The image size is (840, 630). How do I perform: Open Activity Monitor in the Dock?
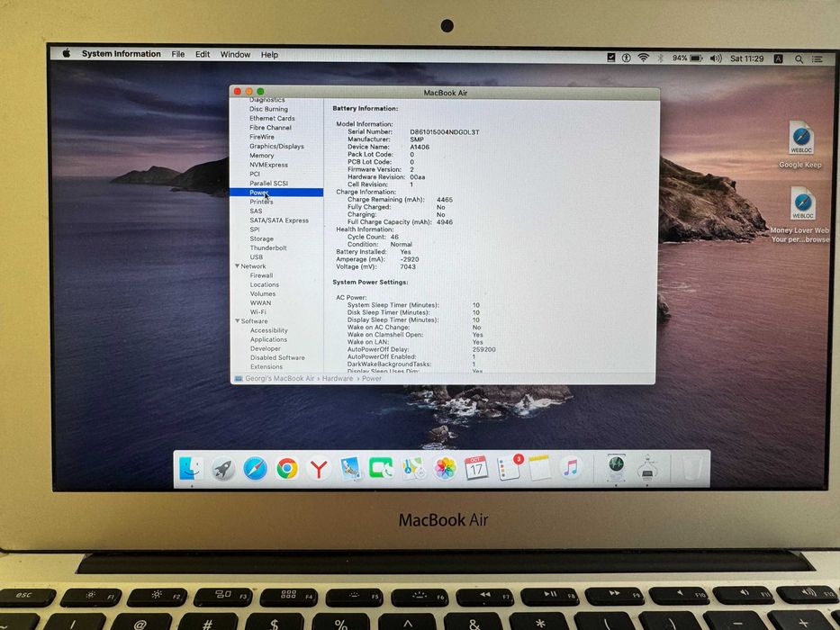[616, 467]
